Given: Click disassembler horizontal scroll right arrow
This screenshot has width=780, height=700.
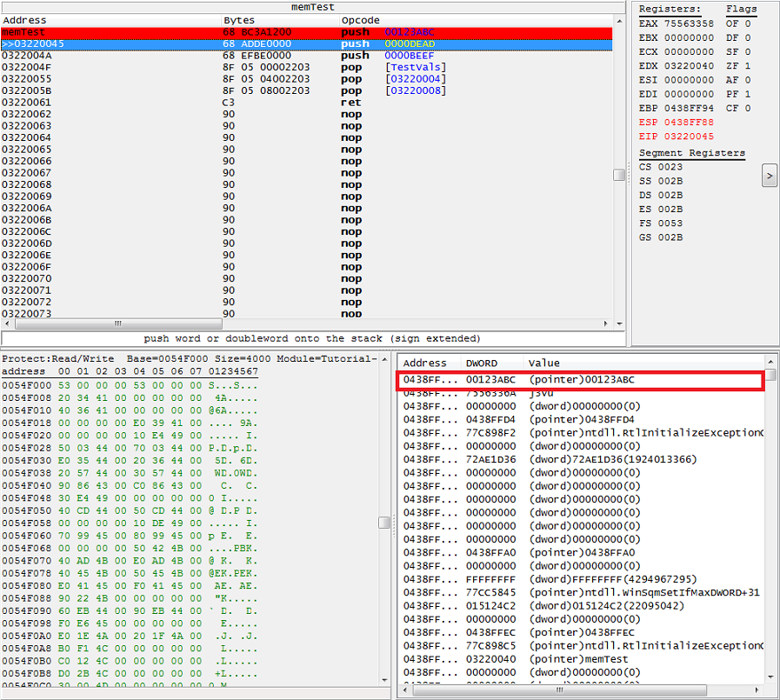Looking at the screenshot, I should (605, 323).
